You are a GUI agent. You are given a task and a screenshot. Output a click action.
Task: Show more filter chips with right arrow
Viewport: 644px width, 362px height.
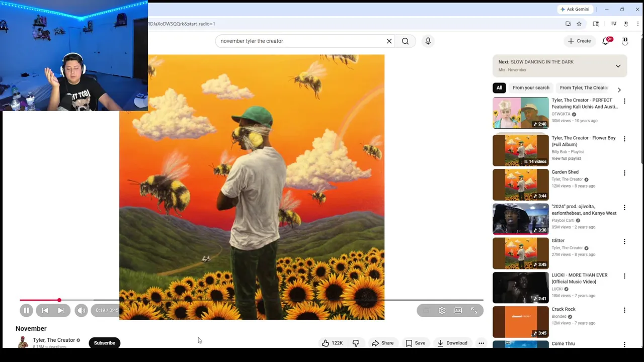coord(619,89)
